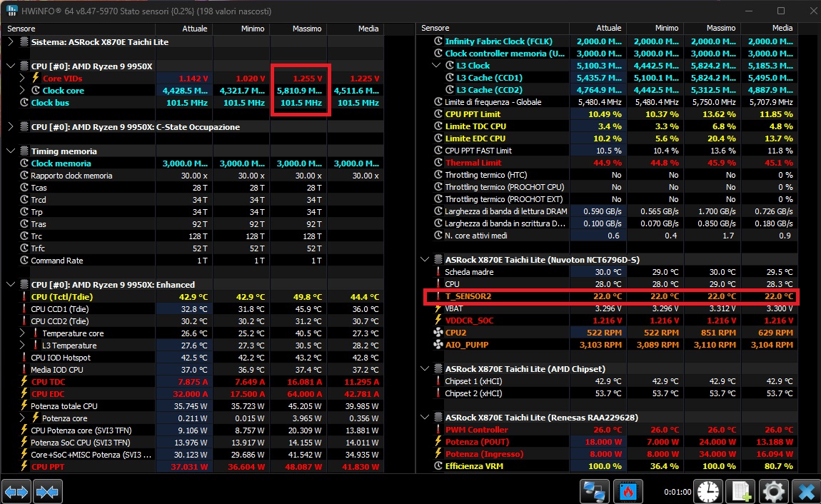The width and height of the screenshot is (821, 504).
Task: Expand the Temperature core row
Action: point(22,333)
